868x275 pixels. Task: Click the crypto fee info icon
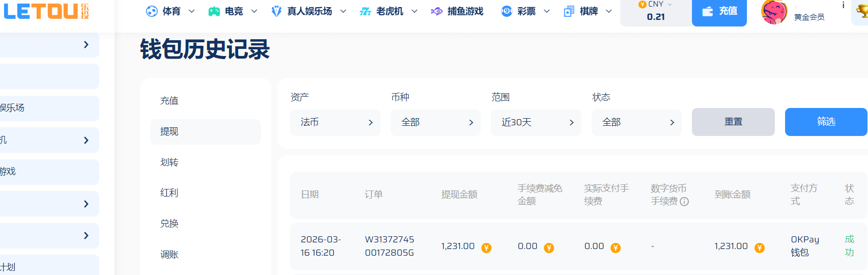click(x=684, y=202)
